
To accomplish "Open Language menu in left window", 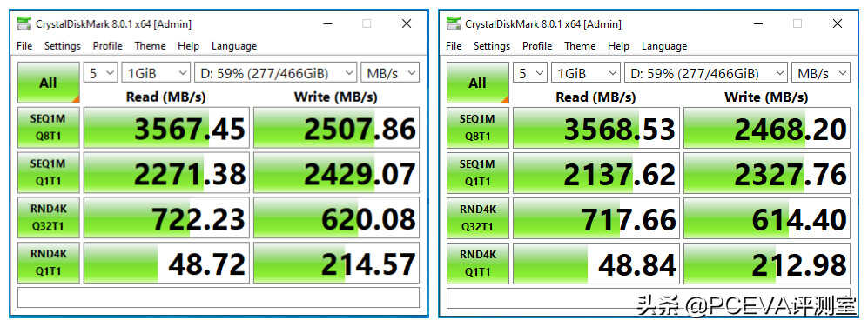I will point(234,46).
